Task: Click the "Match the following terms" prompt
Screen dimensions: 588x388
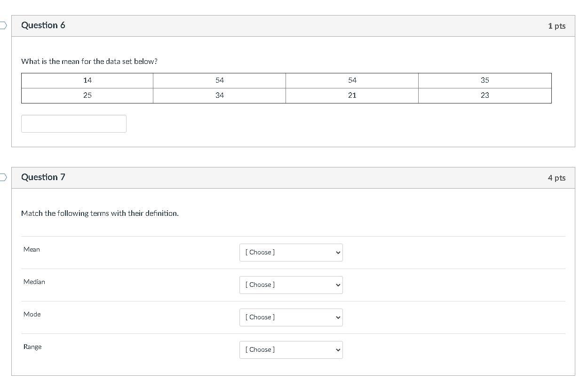Action: click(100, 214)
